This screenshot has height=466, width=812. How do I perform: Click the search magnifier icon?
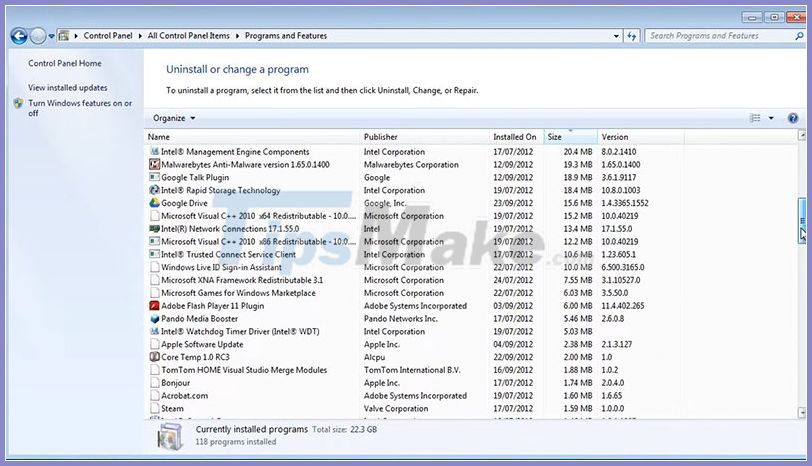click(x=799, y=36)
